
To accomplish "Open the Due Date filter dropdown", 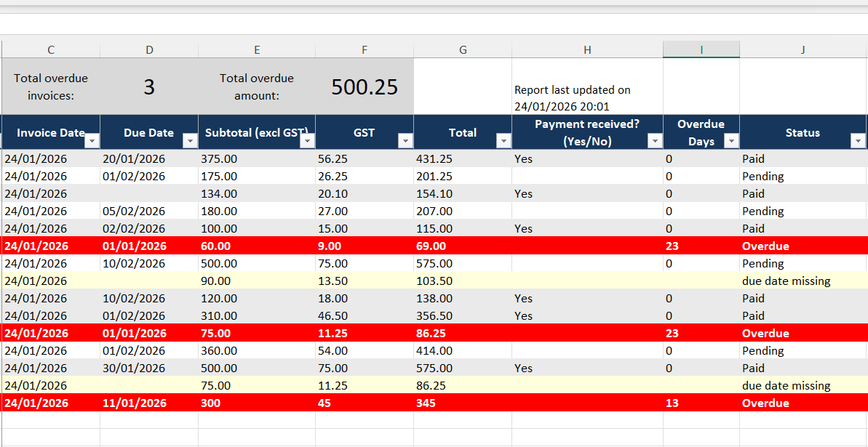I will coord(191,140).
